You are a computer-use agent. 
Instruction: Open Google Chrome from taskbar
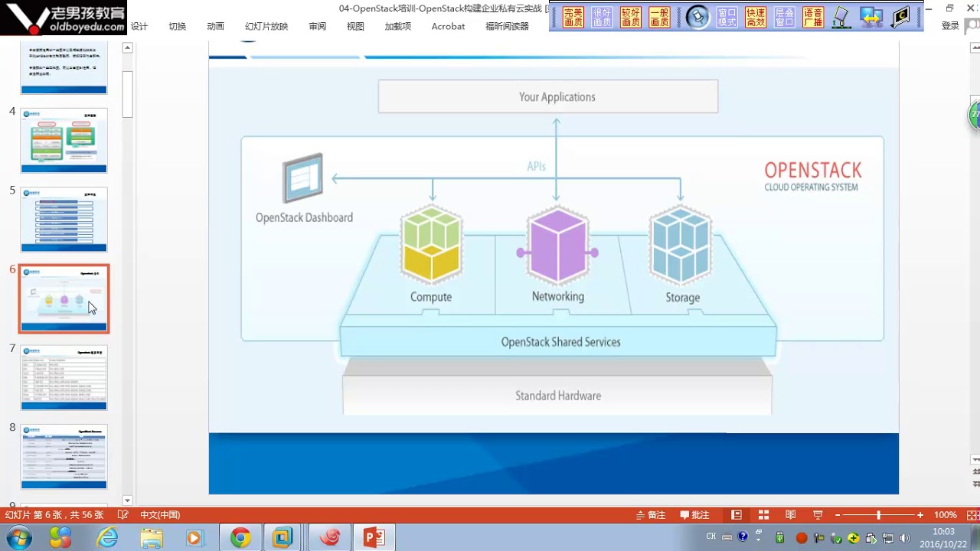point(240,538)
